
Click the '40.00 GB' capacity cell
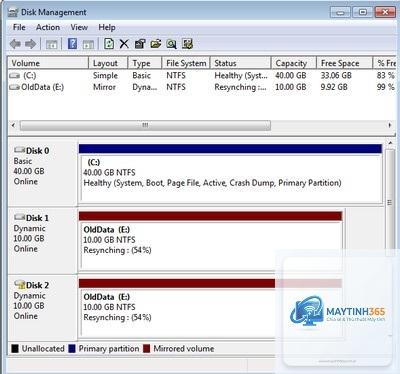[291, 76]
